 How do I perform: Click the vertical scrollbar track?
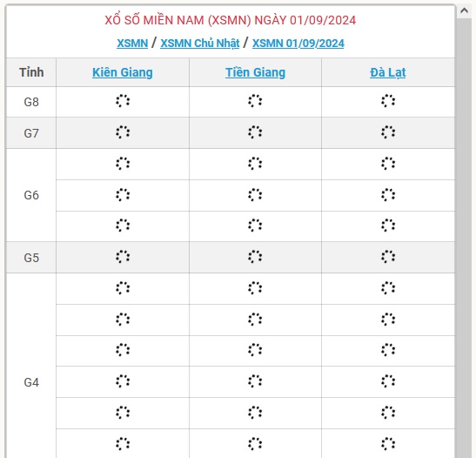click(464, 237)
